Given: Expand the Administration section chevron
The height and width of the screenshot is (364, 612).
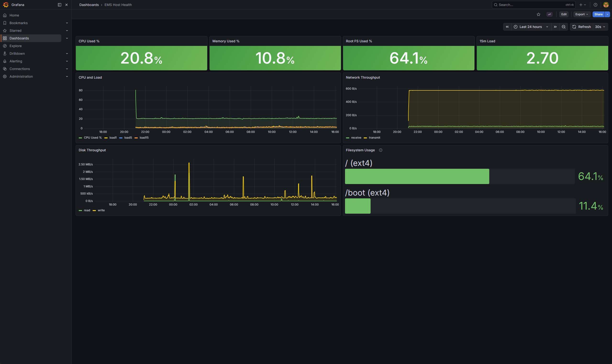Looking at the screenshot, I should click(x=67, y=76).
